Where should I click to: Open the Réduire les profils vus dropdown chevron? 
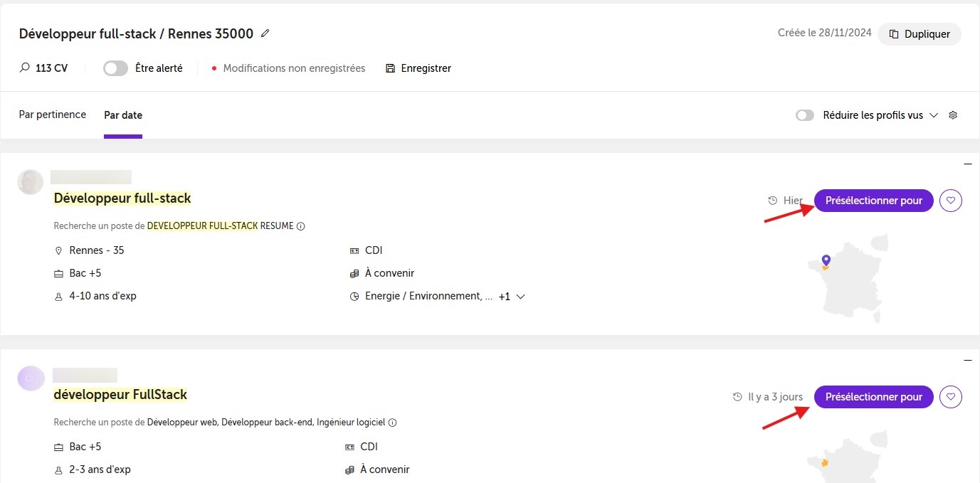934,115
